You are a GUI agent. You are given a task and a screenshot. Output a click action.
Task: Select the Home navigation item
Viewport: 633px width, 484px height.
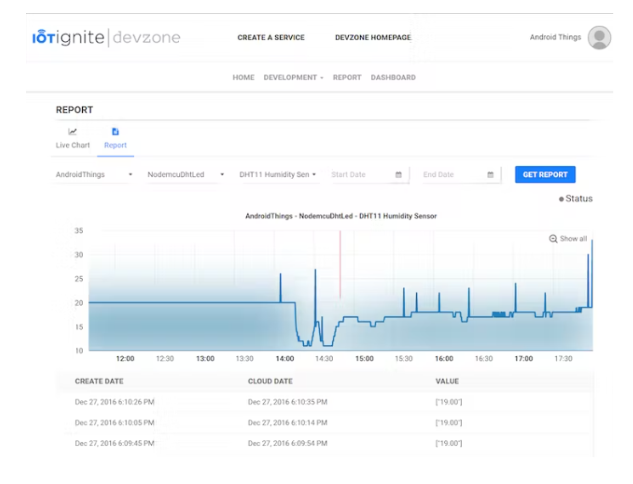coord(243,77)
